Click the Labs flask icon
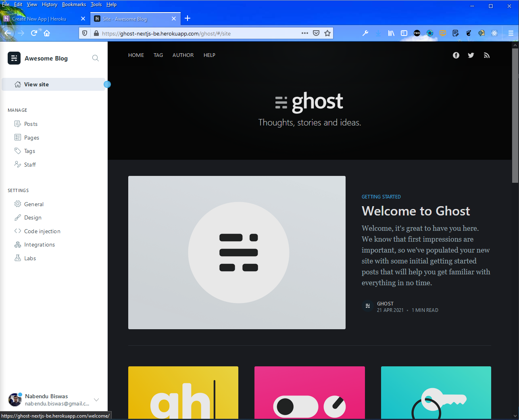 pos(18,258)
